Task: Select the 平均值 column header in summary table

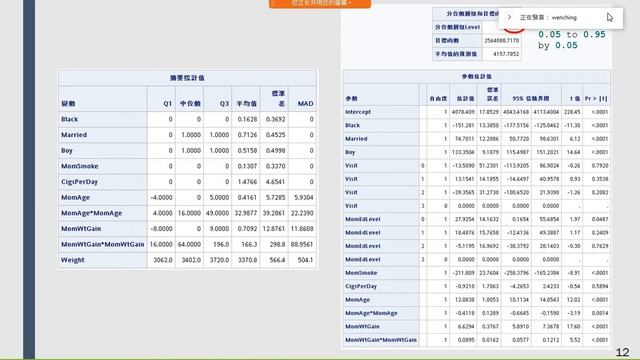Action: coord(247,104)
